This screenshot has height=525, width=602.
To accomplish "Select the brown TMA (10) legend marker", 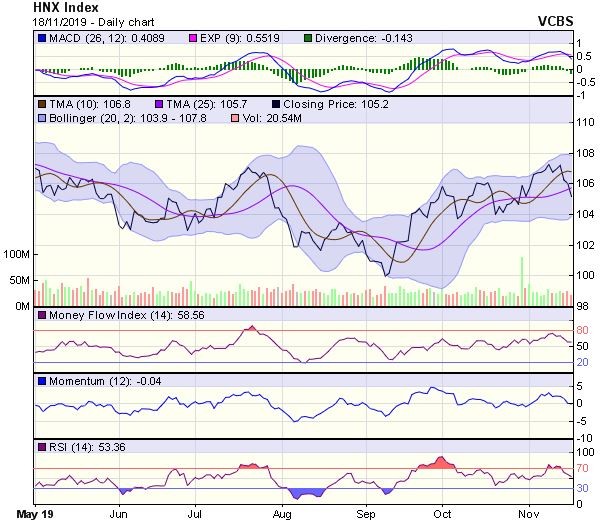I will (41, 103).
